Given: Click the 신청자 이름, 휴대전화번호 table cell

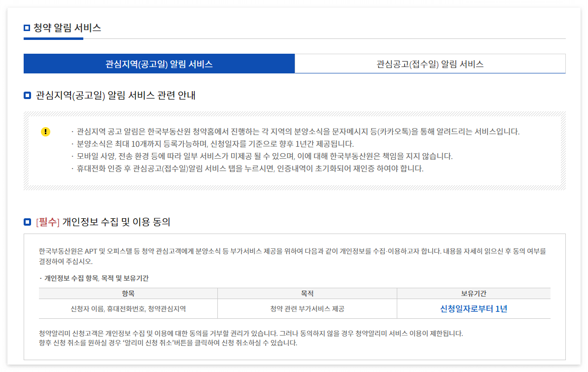Looking at the screenshot, I should click(x=128, y=308).
